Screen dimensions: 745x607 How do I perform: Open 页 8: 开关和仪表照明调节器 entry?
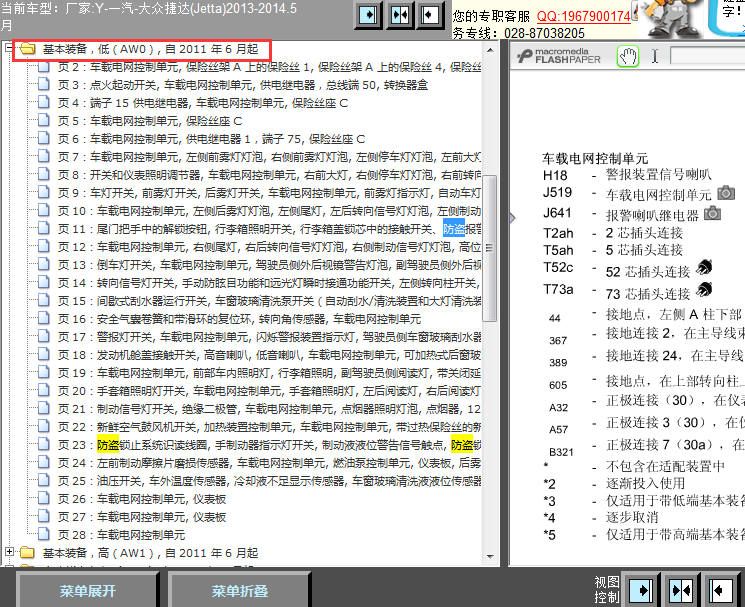(269, 175)
